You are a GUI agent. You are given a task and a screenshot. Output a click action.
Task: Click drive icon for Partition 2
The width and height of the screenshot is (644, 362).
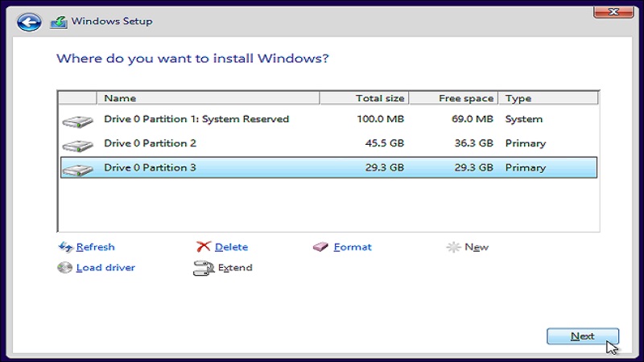point(77,146)
